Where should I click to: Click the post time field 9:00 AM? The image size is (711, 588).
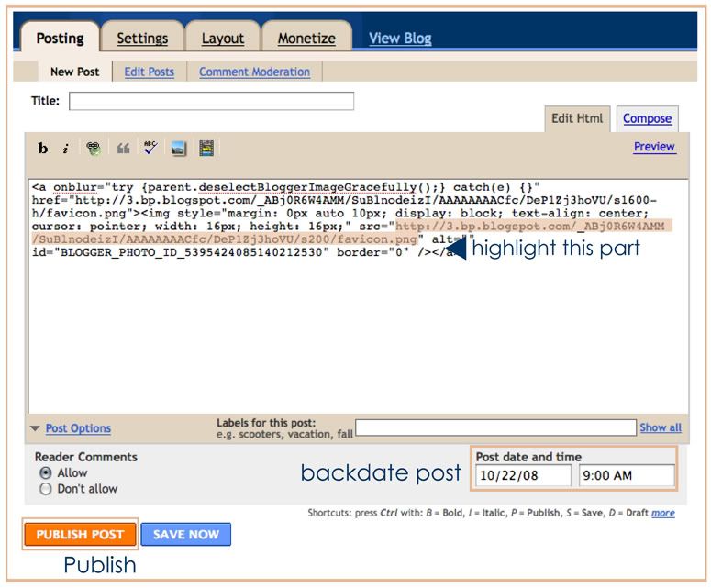pyautogui.click(x=627, y=475)
